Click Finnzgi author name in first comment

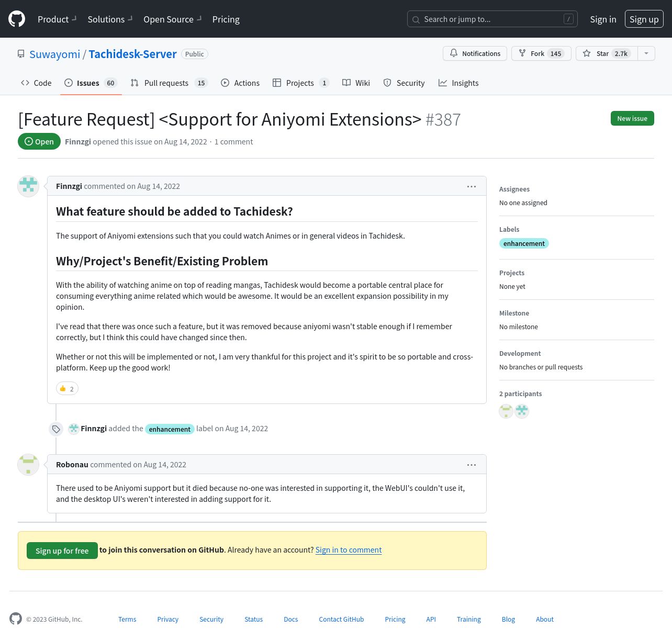pos(69,186)
